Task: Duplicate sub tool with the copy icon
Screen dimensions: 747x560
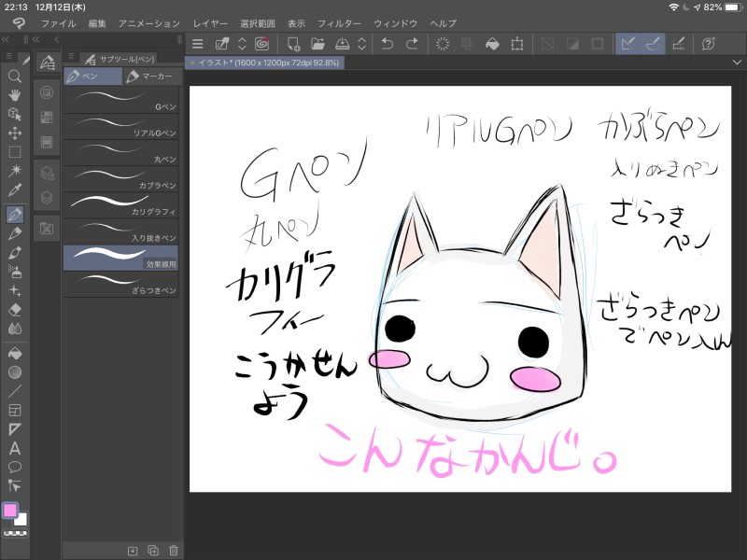Action: click(x=153, y=551)
